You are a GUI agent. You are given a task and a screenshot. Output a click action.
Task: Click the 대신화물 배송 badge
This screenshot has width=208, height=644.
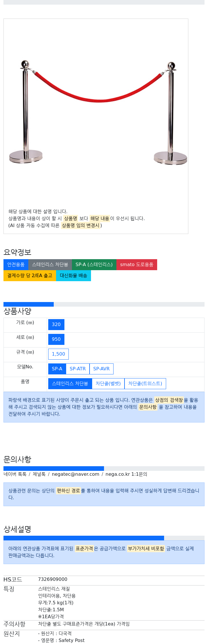tap(73, 276)
